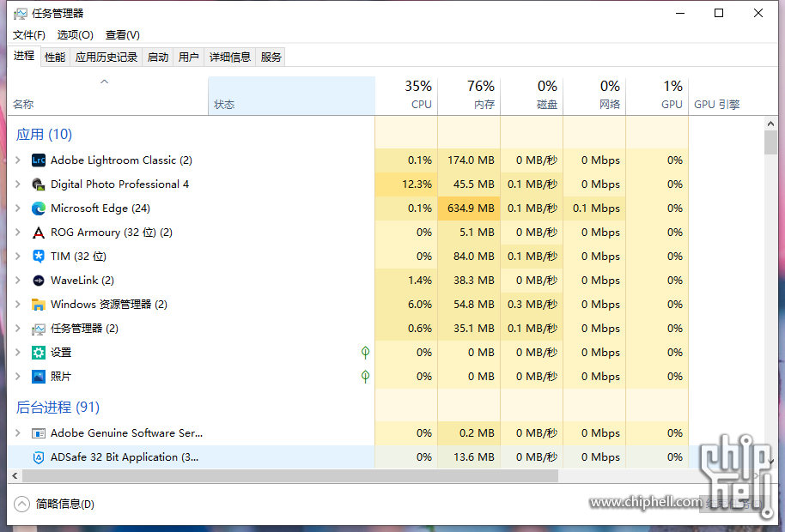This screenshot has width=785, height=532.
Task: Click the 简略信息 collapse arrow icon
Action: tap(22, 504)
